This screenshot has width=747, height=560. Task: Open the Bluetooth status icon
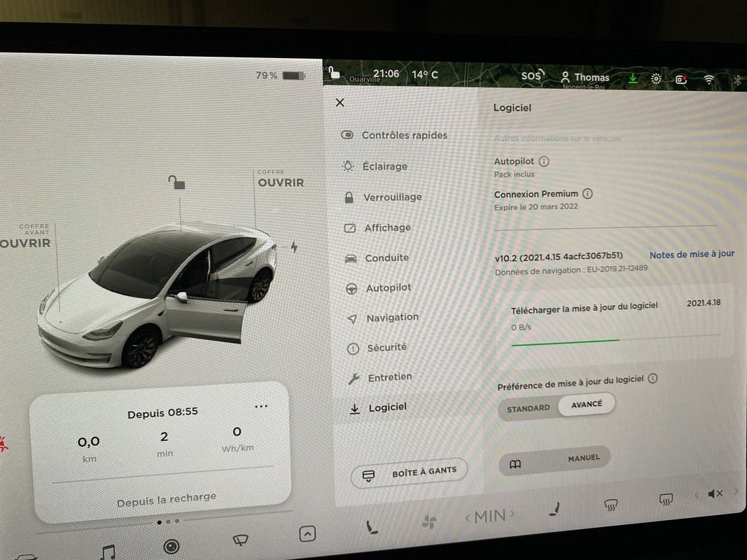pos(736,80)
